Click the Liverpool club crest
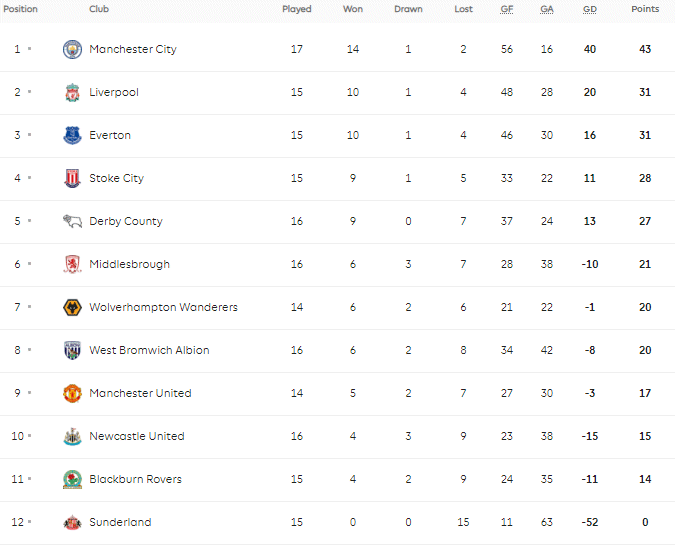Screen dimensions: 675x548 point(72,93)
